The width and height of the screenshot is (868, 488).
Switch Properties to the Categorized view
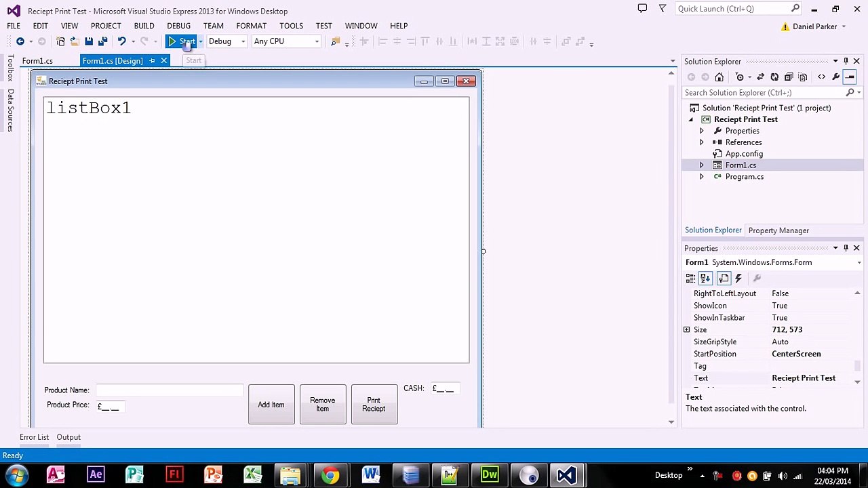[x=690, y=278]
